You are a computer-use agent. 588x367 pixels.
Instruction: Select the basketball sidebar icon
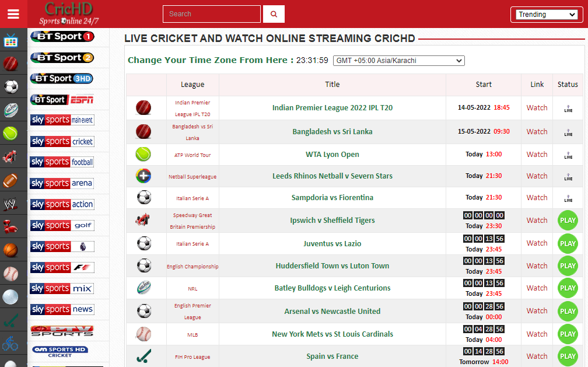point(10,250)
